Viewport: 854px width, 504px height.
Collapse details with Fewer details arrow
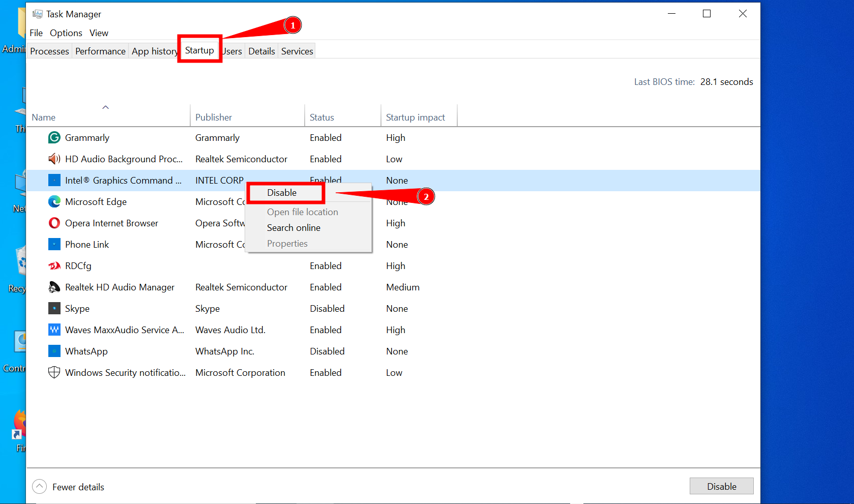click(x=39, y=486)
